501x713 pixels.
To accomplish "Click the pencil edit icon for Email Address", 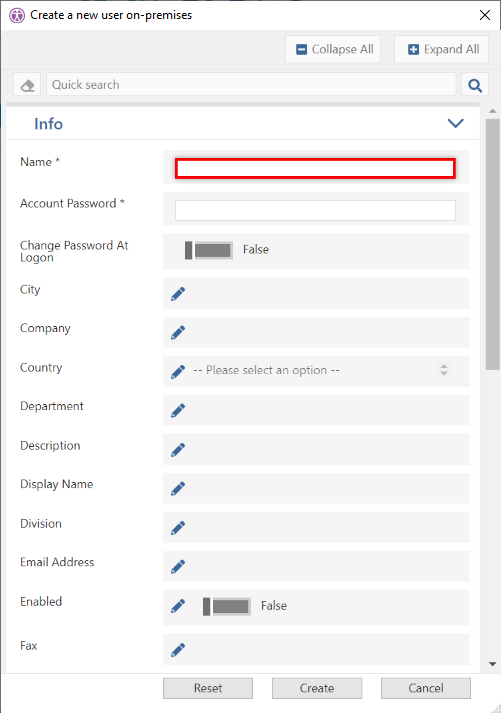I will coord(178,567).
